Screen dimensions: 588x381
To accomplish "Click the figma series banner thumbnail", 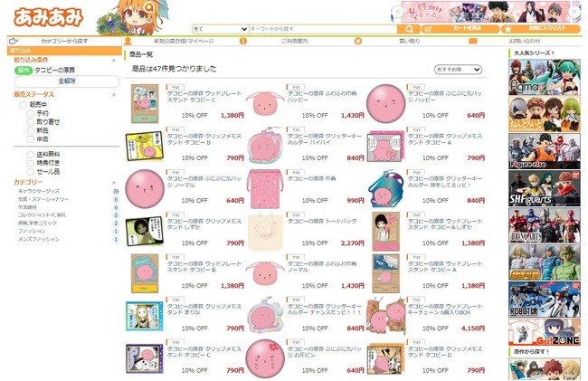I will click(x=544, y=77).
